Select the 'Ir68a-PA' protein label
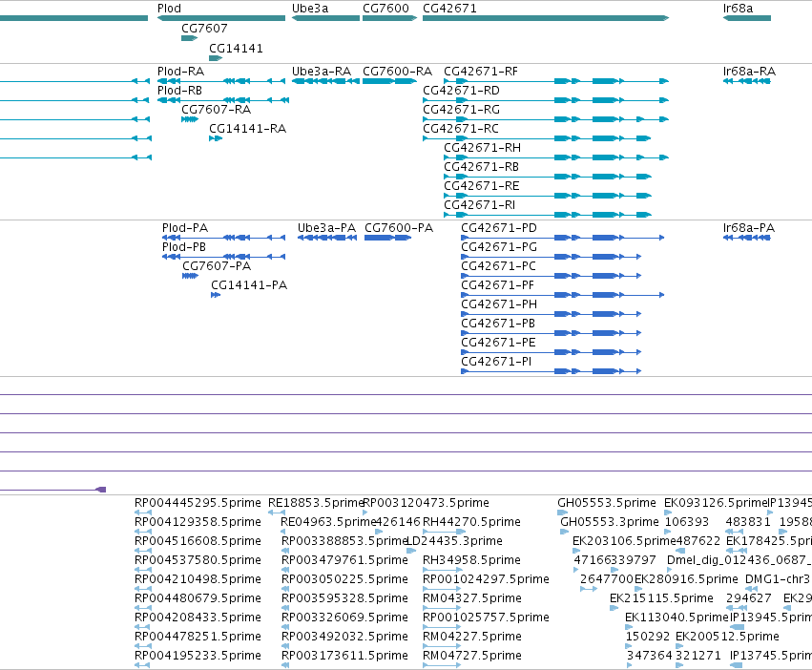This screenshot has width=812, height=670. [749, 228]
